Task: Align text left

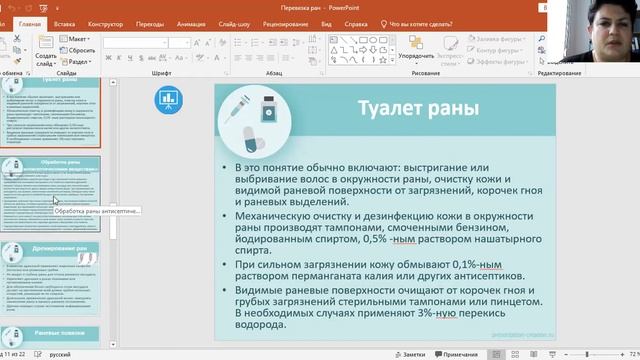Action: tap(237, 58)
